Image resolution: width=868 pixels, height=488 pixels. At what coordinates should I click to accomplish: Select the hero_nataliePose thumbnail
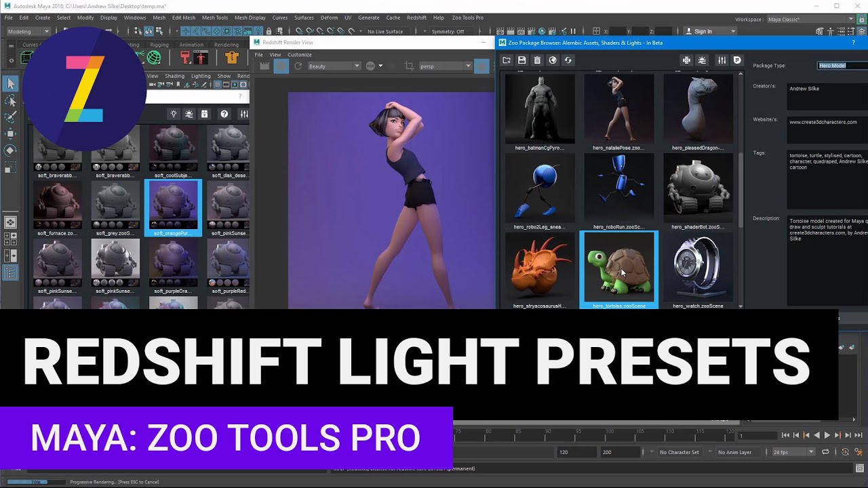[x=619, y=108]
